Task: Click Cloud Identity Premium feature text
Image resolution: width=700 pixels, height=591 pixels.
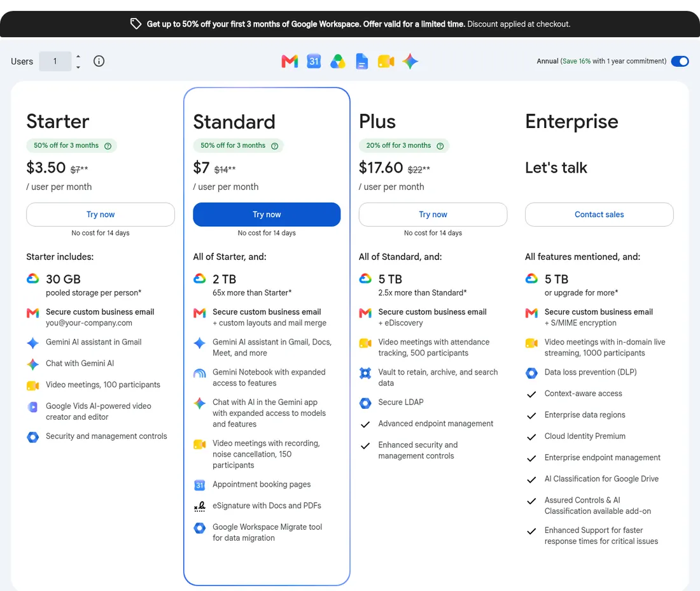Action: pos(585,436)
